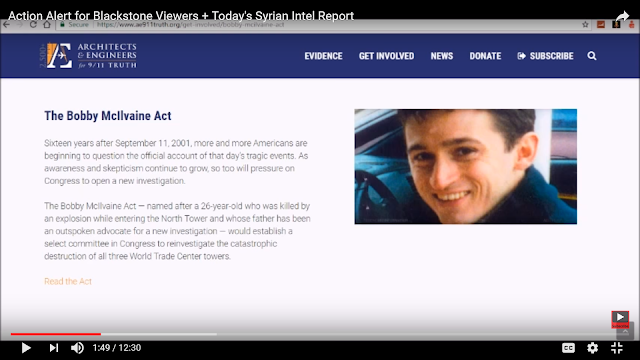Click the Architects & Engineers logo
This screenshot has height=360, width=640.
tap(89, 56)
